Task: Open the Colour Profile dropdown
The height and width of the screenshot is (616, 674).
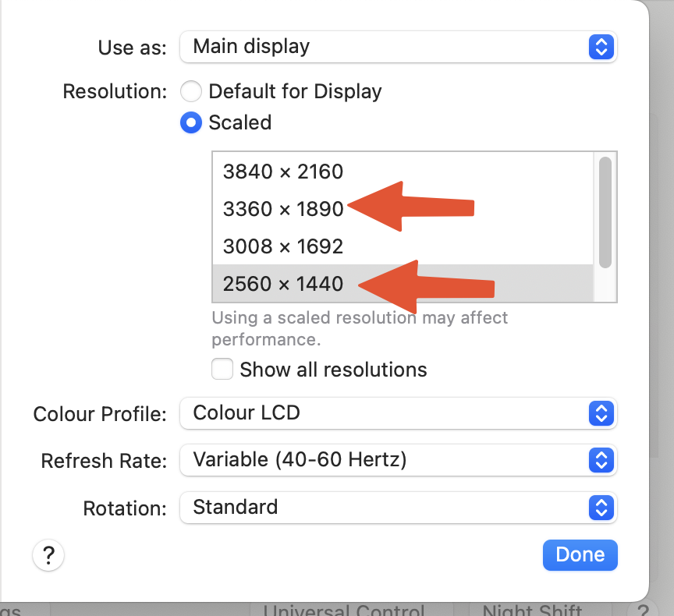Action: click(x=390, y=414)
